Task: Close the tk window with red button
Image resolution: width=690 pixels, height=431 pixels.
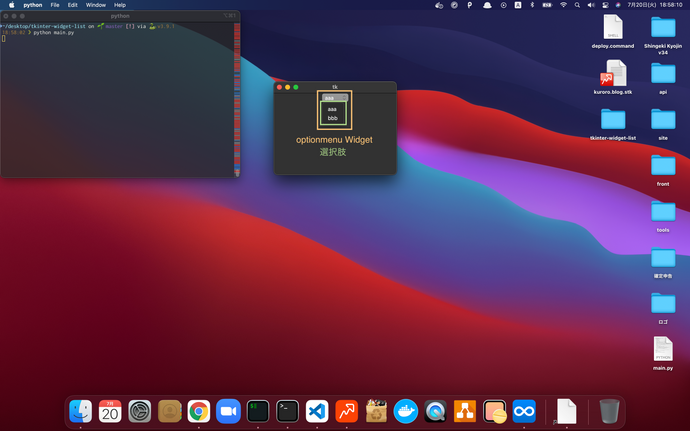Action: point(279,87)
